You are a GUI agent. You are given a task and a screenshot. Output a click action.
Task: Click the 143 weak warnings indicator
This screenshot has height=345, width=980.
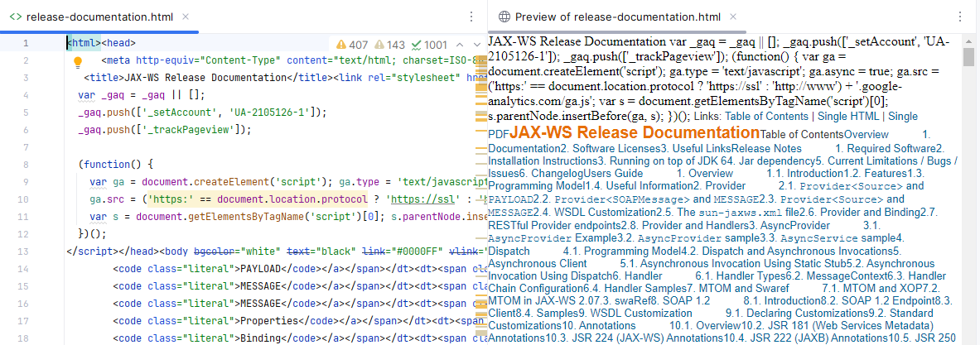pyautogui.click(x=390, y=45)
